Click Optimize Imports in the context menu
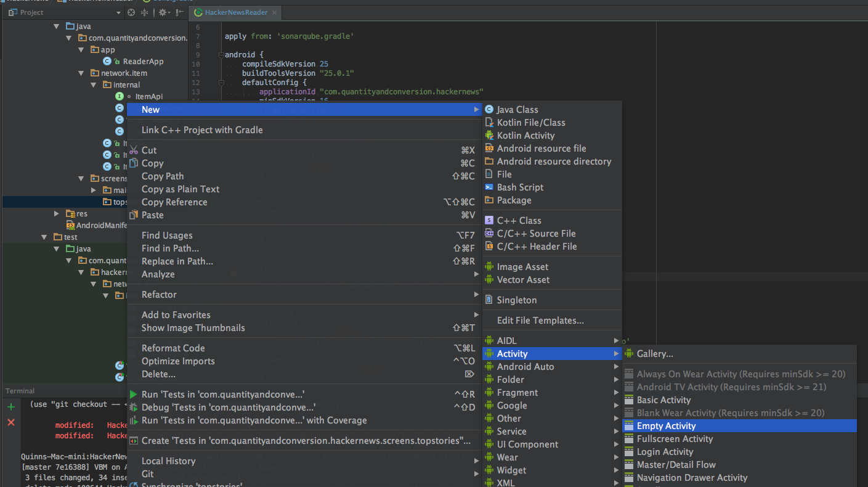The height and width of the screenshot is (487, 868). click(304, 361)
